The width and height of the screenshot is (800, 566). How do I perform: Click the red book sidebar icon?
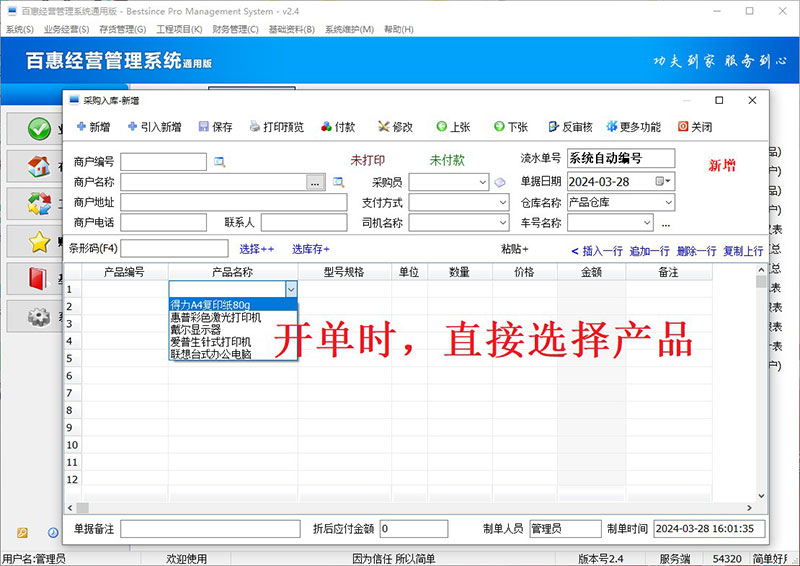coord(38,279)
